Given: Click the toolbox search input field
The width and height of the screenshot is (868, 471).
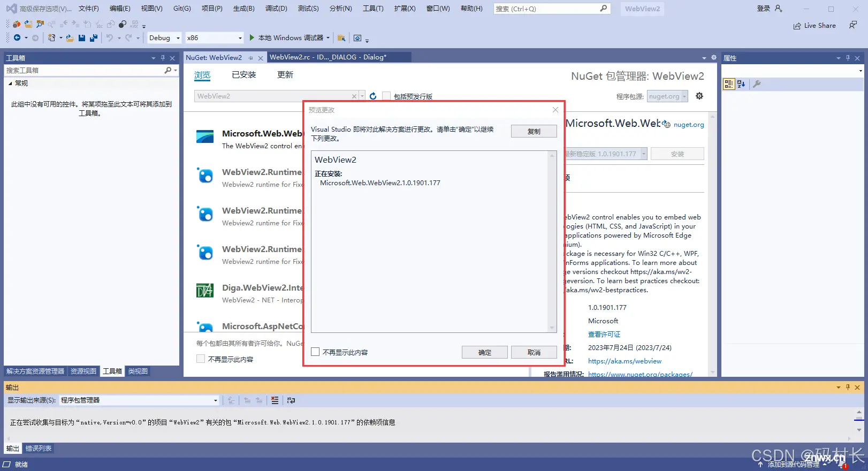Looking at the screenshot, I should click(84, 70).
